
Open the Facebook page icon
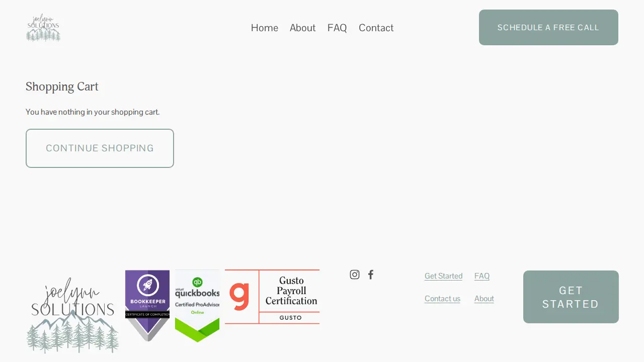point(371,275)
